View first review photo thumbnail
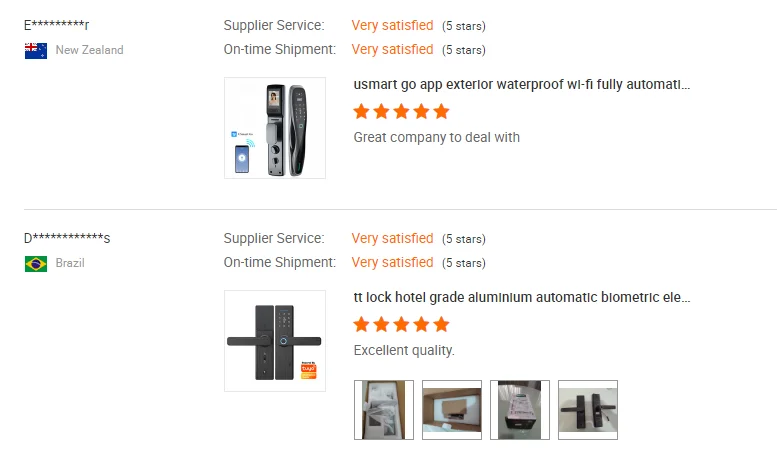This screenshot has width=777, height=463. click(x=384, y=409)
